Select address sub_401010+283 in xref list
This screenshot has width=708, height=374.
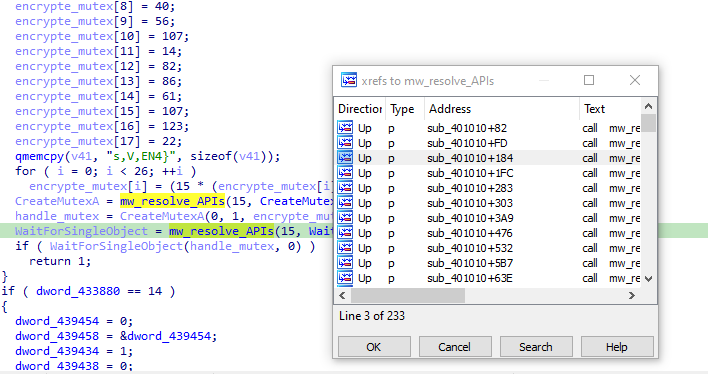pyautogui.click(x=470, y=188)
